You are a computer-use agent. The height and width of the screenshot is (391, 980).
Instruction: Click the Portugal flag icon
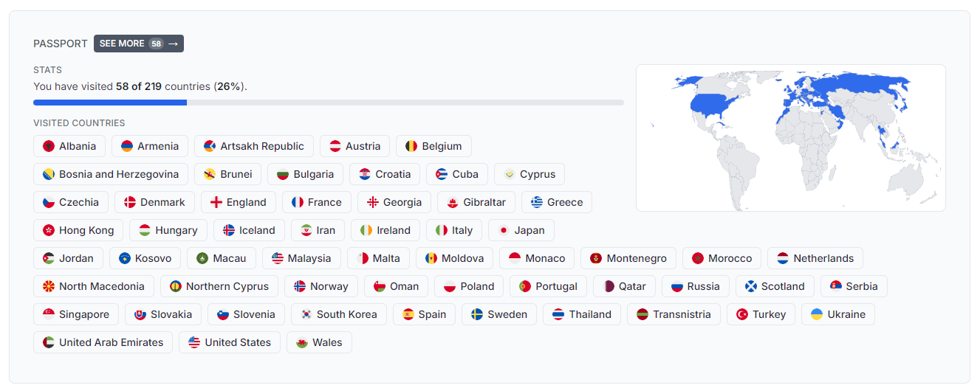525,286
